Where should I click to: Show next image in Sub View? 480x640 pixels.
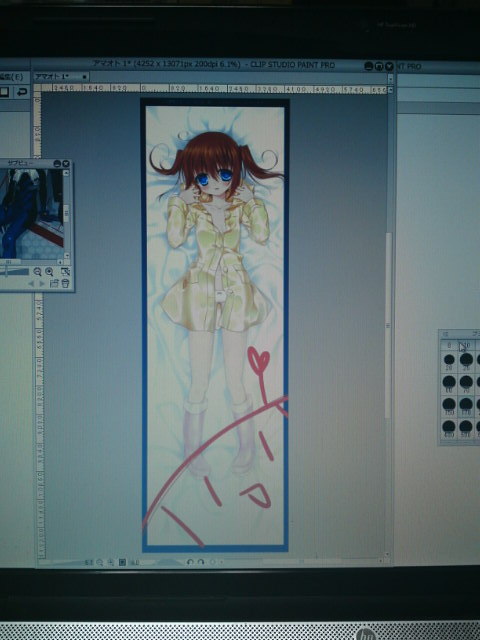pyautogui.click(x=42, y=283)
